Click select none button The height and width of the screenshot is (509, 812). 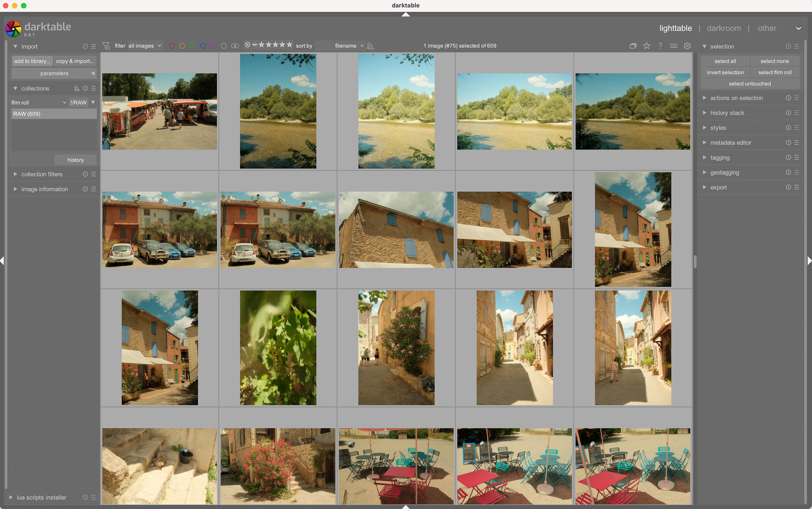775,61
